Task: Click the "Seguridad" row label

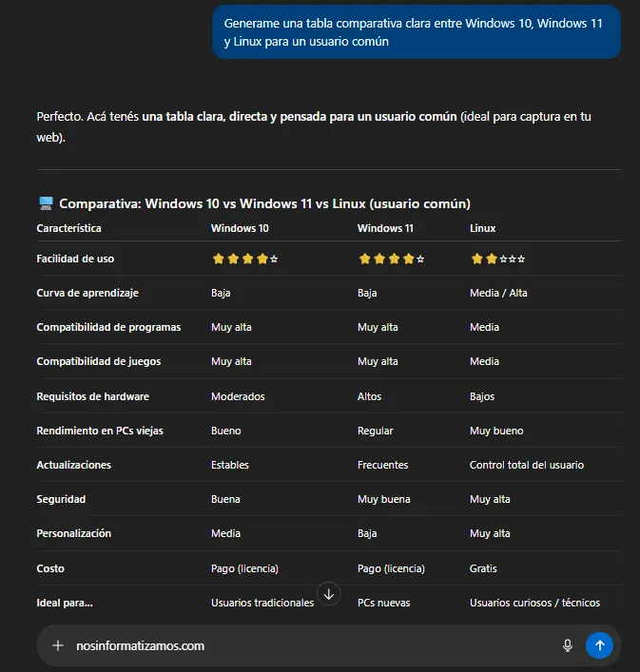Action: (x=61, y=499)
